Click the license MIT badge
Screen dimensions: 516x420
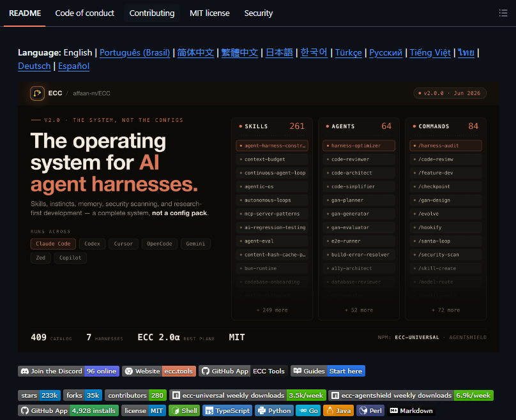(144, 410)
